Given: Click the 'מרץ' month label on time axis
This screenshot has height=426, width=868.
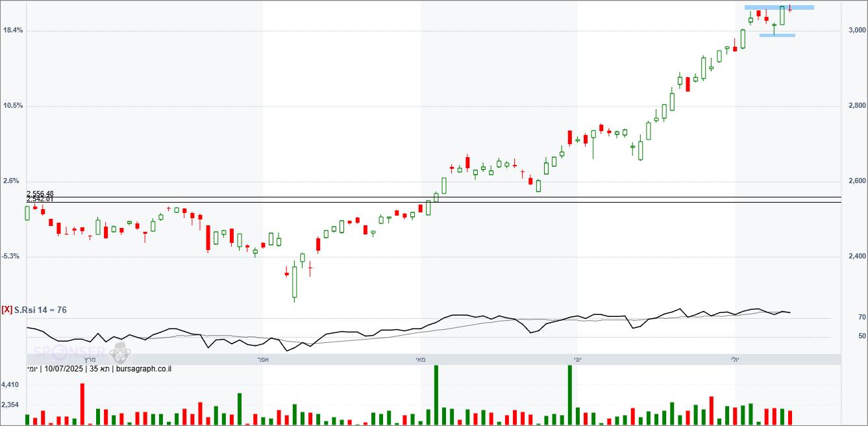Looking at the screenshot, I should pos(90,359).
